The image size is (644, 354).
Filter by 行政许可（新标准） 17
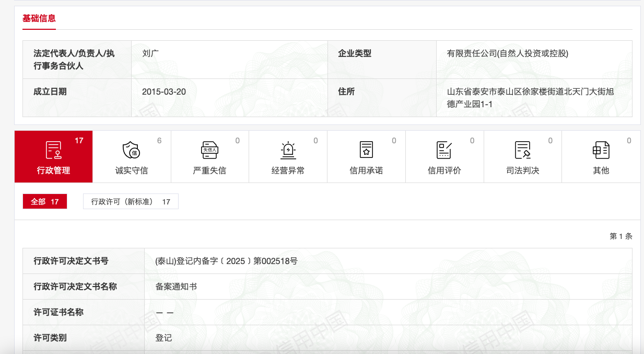[x=131, y=201]
